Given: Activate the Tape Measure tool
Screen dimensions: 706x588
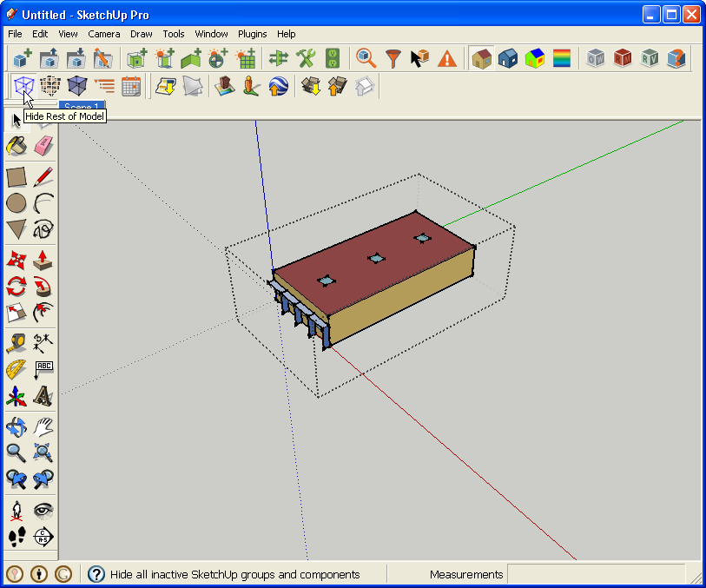Looking at the screenshot, I should point(16,341).
